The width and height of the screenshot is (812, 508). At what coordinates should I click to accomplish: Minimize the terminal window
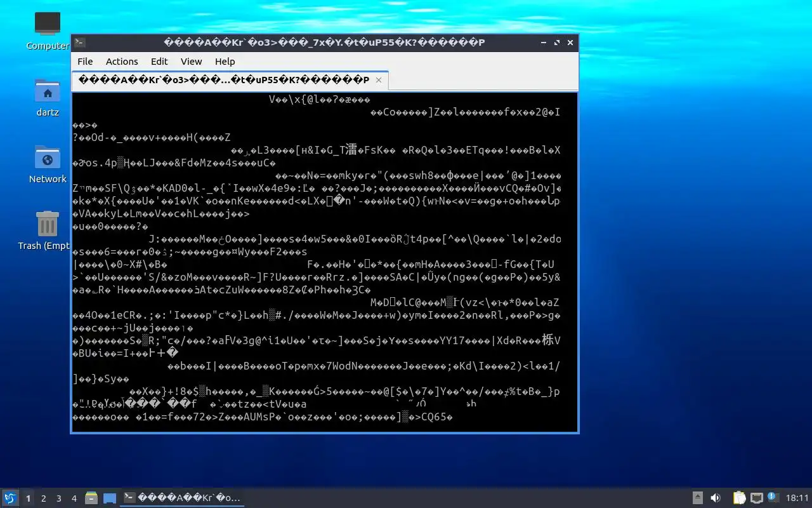pyautogui.click(x=544, y=43)
